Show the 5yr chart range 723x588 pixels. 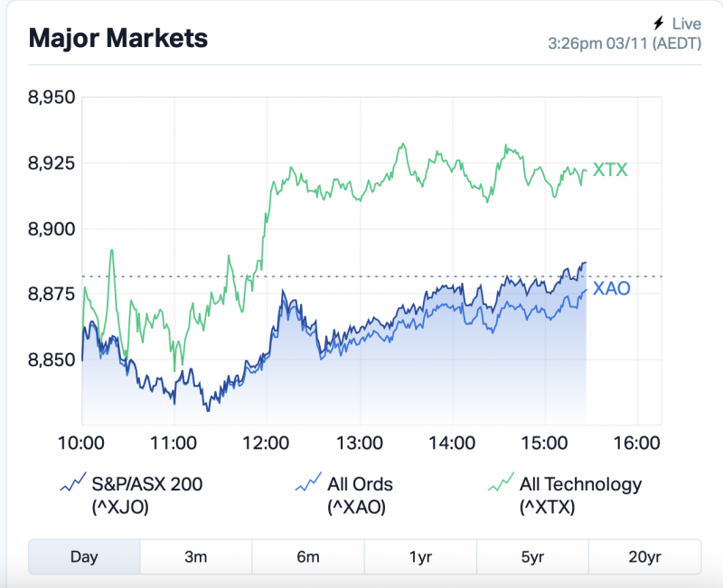pyautogui.click(x=532, y=556)
